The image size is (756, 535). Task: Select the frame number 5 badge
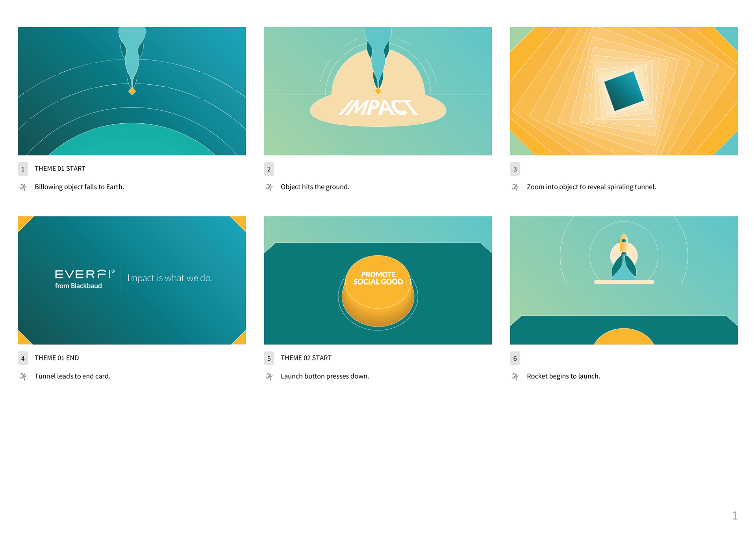269,359
